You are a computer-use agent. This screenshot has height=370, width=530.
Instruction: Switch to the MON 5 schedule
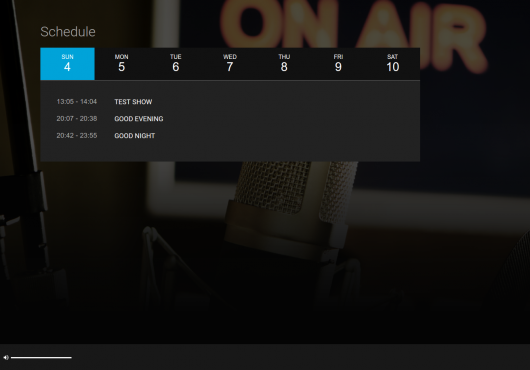(122, 64)
